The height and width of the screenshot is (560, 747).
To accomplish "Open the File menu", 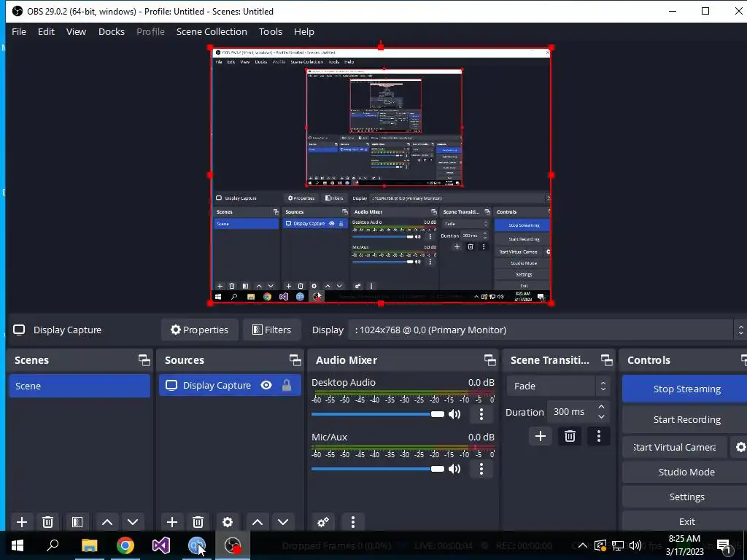I will [19, 31].
